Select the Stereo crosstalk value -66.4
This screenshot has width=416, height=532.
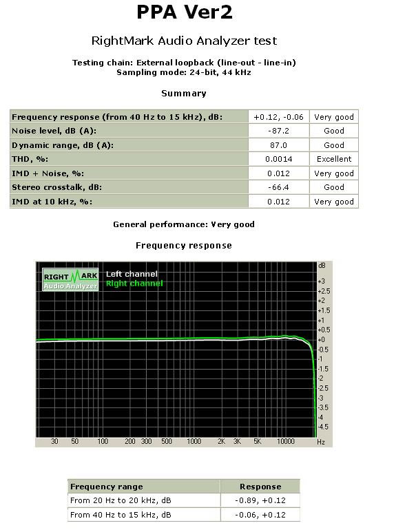click(278, 187)
